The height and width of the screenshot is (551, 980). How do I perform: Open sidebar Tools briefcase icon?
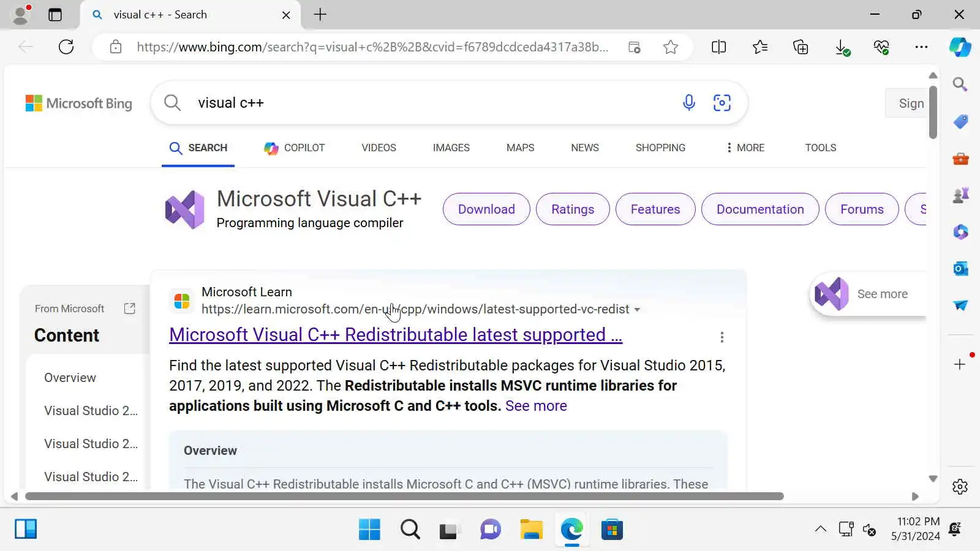click(x=960, y=159)
